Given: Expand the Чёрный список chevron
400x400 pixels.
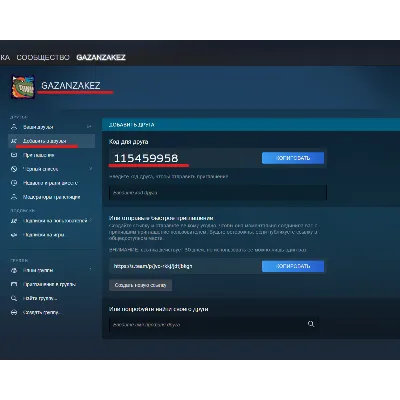Looking at the screenshot, I should click(90, 169).
